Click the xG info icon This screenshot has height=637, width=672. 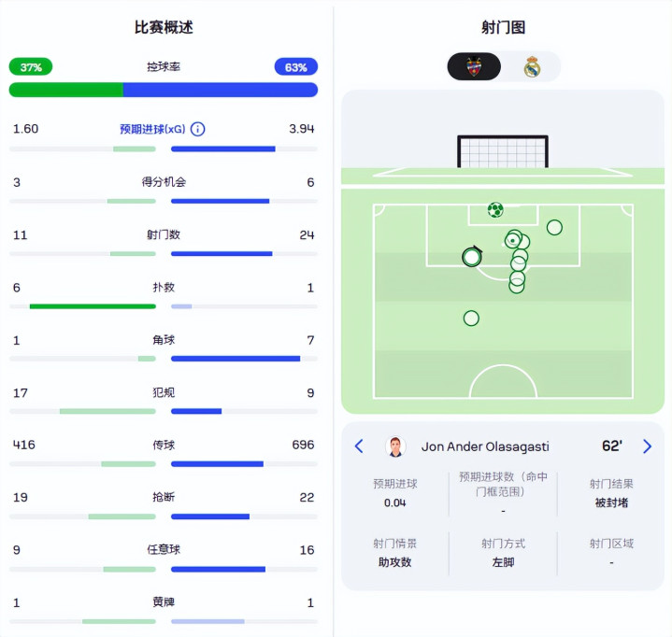pyautogui.click(x=198, y=129)
